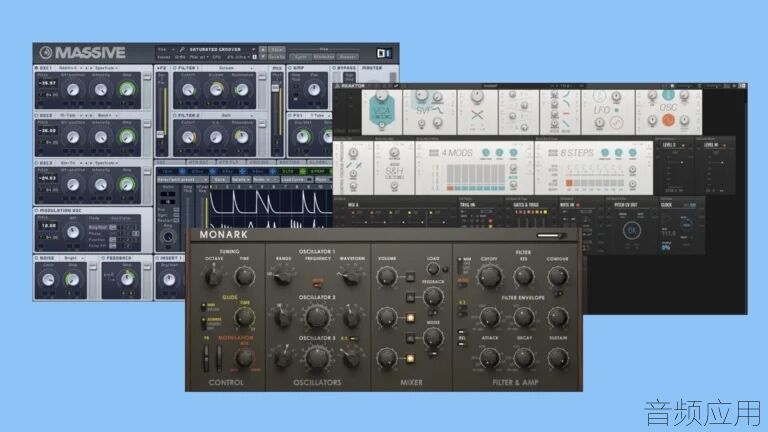This screenshot has width=768, height=432.
Task: Click the Massive logo emblem
Action: (x=46, y=52)
